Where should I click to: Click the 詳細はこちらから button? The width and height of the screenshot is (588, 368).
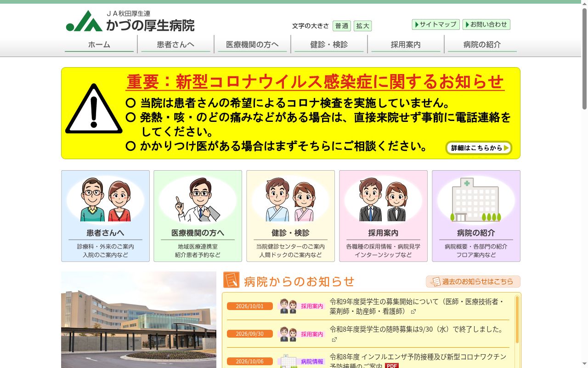[479, 148]
